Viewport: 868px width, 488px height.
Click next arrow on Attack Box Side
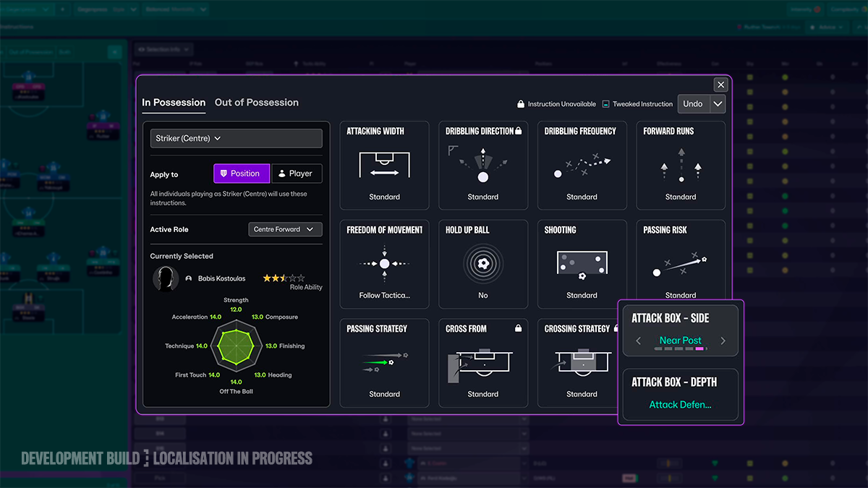tap(723, 341)
